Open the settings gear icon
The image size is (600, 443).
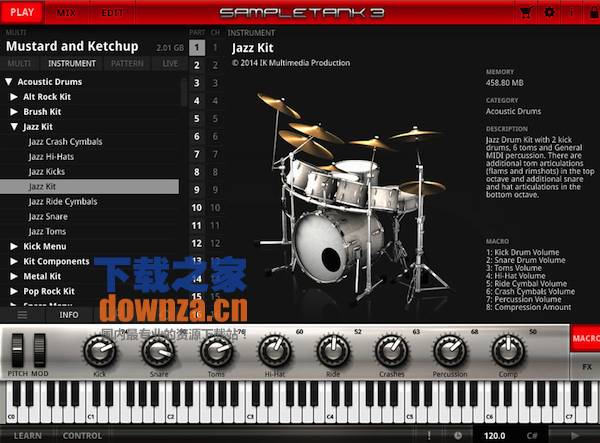point(549,13)
